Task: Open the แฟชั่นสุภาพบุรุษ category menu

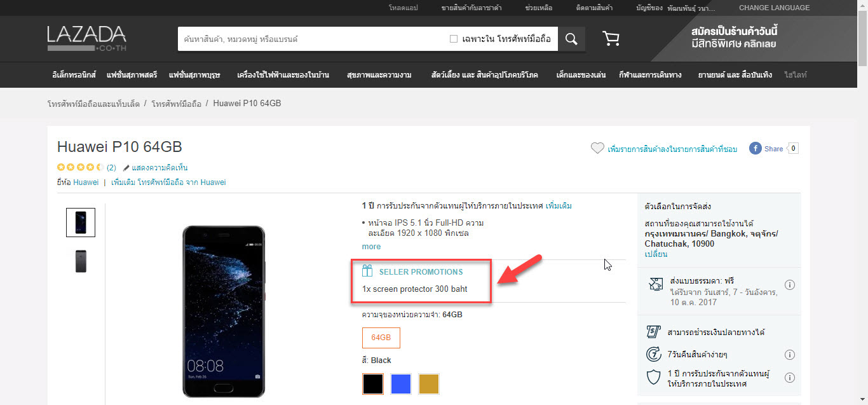Action: coord(194,75)
